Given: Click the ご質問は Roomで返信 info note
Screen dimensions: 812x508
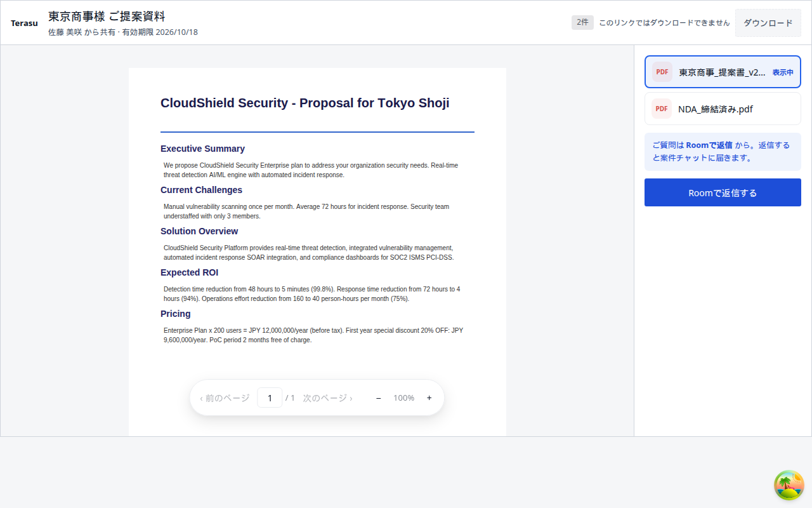Looking at the screenshot, I should tap(723, 152).
